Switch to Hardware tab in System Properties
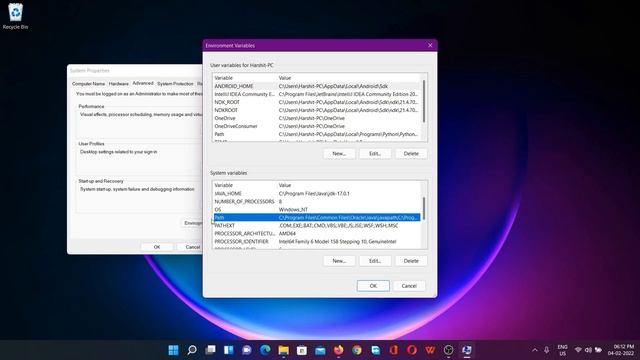The height and width of the screenshot is (360, 640). click(x=119, y=84)
